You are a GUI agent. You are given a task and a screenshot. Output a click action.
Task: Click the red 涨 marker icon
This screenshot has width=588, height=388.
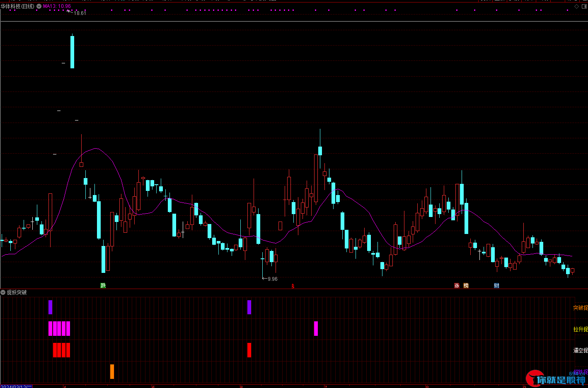457,286
